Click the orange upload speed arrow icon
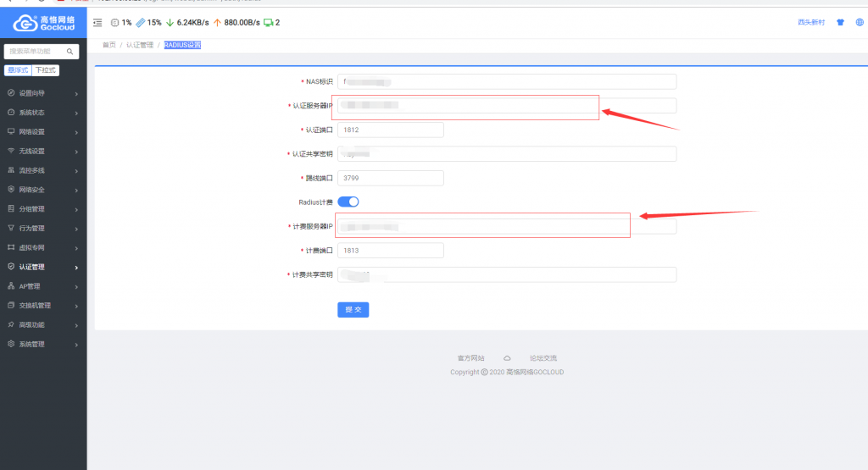The height and width of the screenshot is (470, 868). 217,23
